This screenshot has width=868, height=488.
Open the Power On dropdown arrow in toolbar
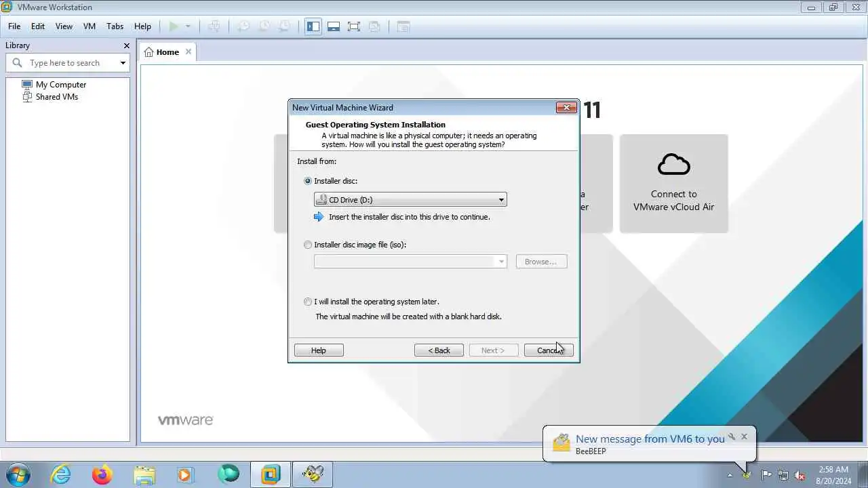pos(188,26)
